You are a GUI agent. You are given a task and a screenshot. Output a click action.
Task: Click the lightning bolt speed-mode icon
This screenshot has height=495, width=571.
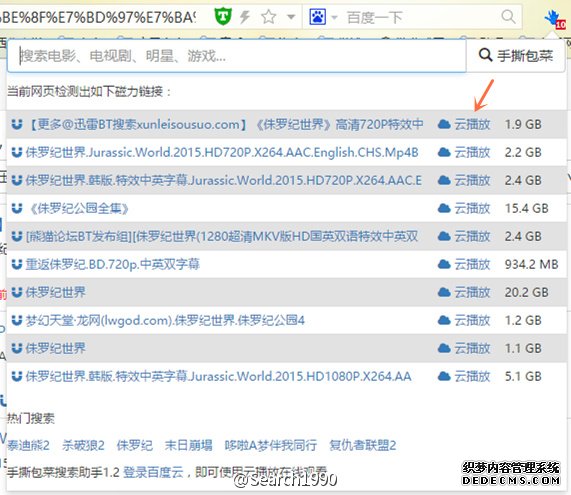pyautogui.click(x=245, y=17)
